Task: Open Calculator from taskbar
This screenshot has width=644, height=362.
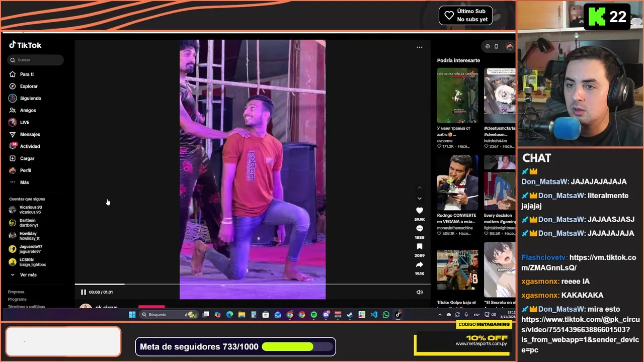Action: [x=254, y=315]
